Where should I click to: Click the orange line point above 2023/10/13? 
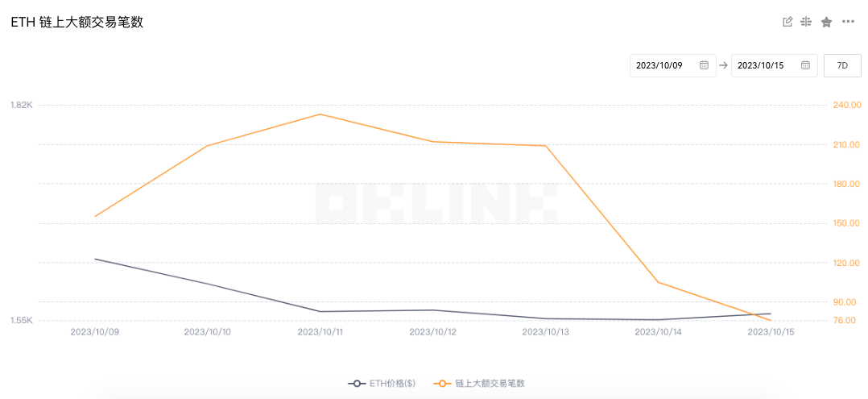(545, 145)
